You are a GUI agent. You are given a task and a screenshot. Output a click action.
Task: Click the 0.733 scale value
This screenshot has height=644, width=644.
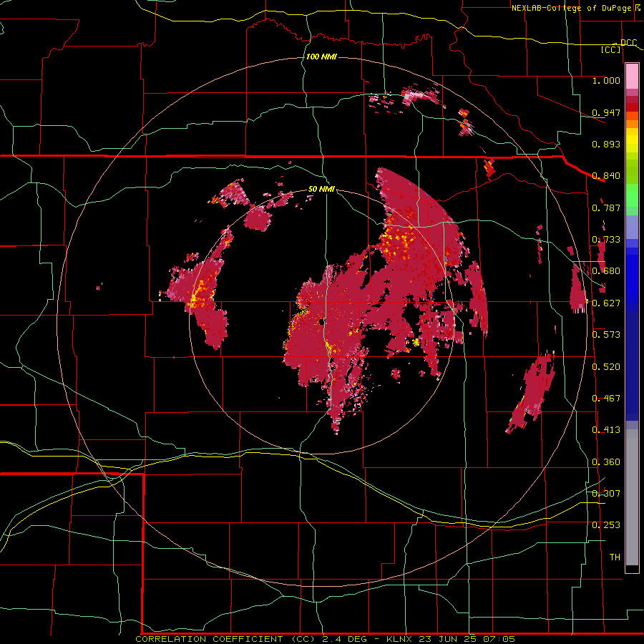(606, 240)
